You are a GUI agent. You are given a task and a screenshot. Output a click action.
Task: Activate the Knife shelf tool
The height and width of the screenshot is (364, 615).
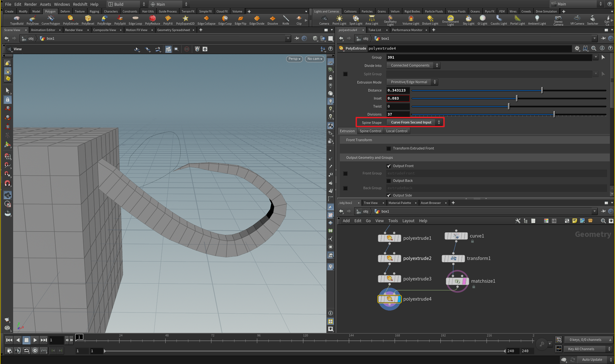(286, 20)
